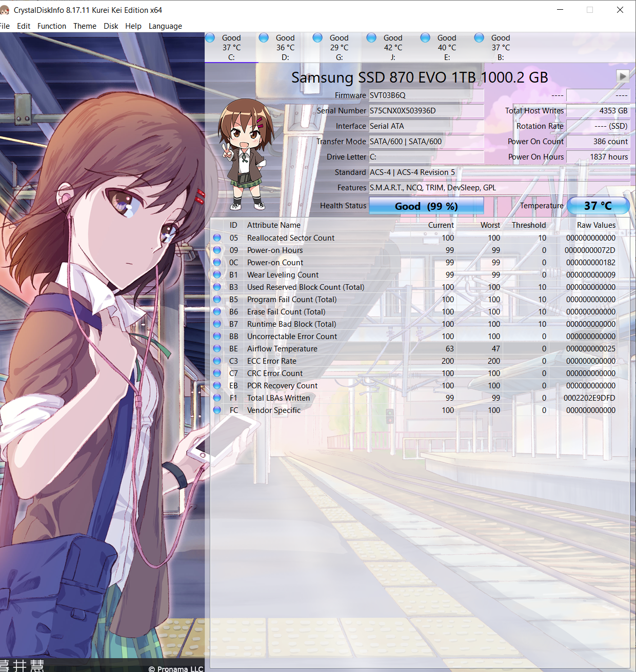Go to next disk with arrow button
The width and height of the screenshot is (636, 672).
pos(623,76)
